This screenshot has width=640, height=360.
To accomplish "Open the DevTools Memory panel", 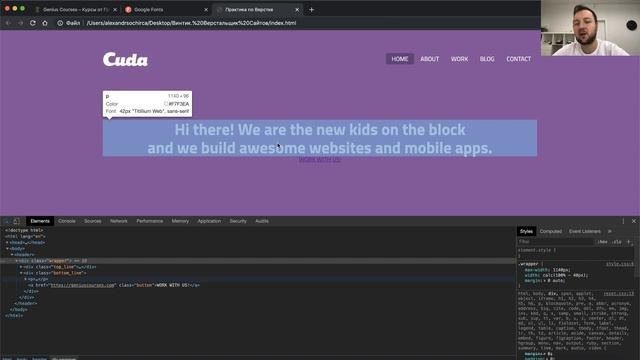I will tap(180, 221).
